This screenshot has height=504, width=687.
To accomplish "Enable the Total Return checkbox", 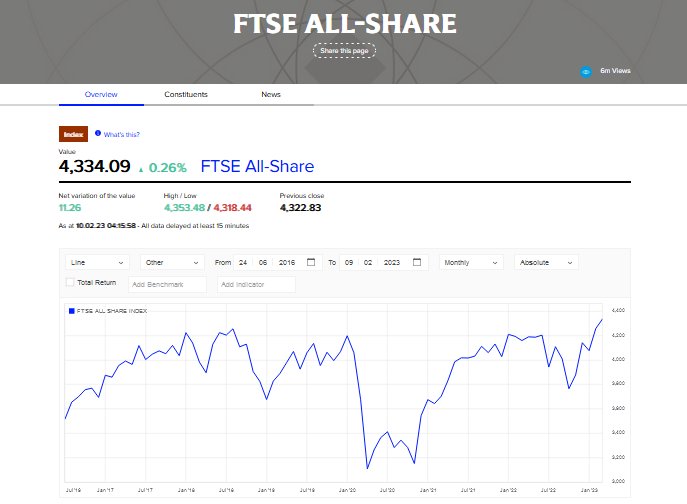I will [70, 282].
